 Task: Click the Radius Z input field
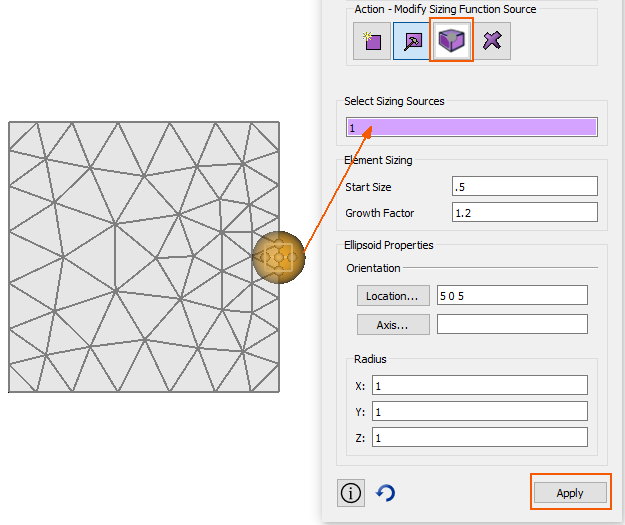tap(478, 437)
